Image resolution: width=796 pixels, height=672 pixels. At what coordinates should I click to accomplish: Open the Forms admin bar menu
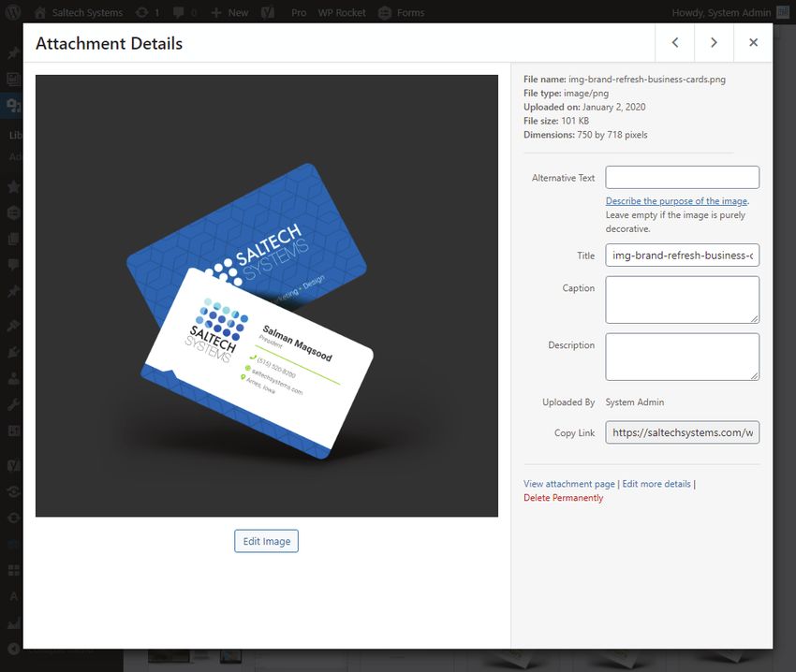pyautogui.click(x=402, y=13)
